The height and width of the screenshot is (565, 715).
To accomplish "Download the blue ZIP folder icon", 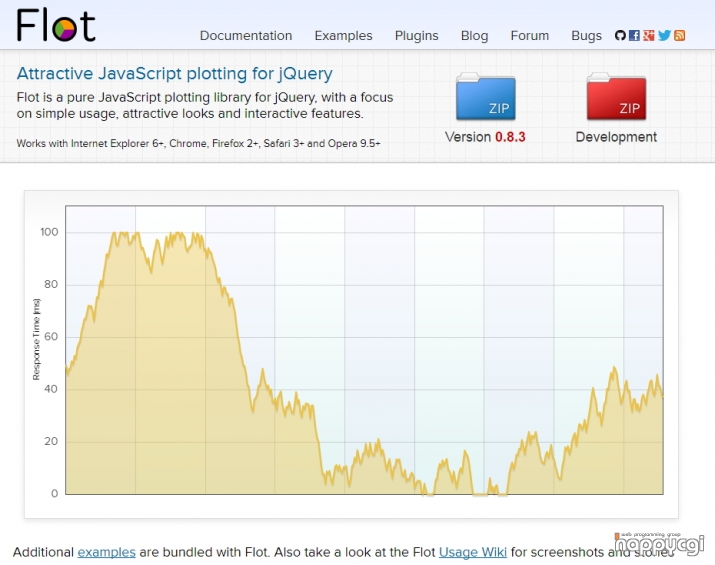I will coord(486,96).
